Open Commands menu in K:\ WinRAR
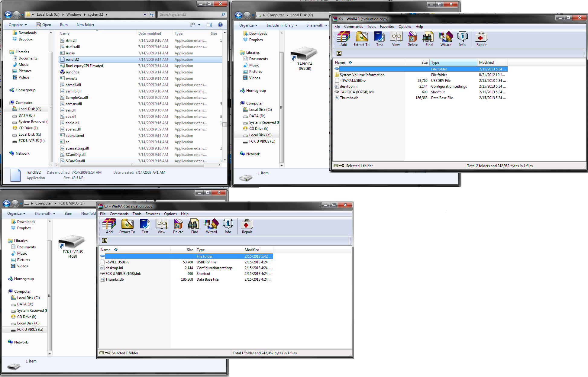The height and width of the screenshot is (377, 588). [353, 27]
